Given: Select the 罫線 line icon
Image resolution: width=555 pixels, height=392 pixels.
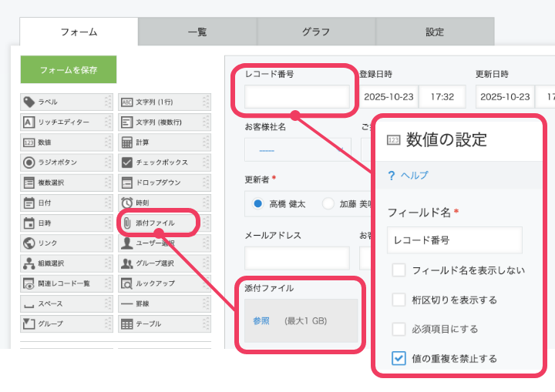Looking at the screenshot, I should [126, 303].
